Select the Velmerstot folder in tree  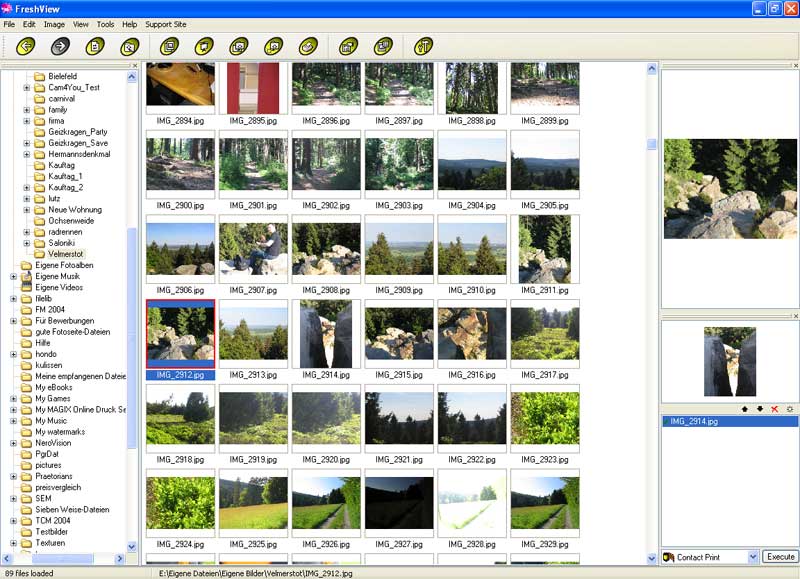[66, 254]
